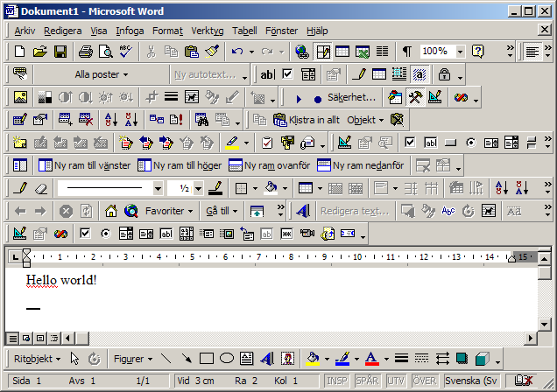Expand the Alla poster dropdown
557x392 pixels.
102,74
